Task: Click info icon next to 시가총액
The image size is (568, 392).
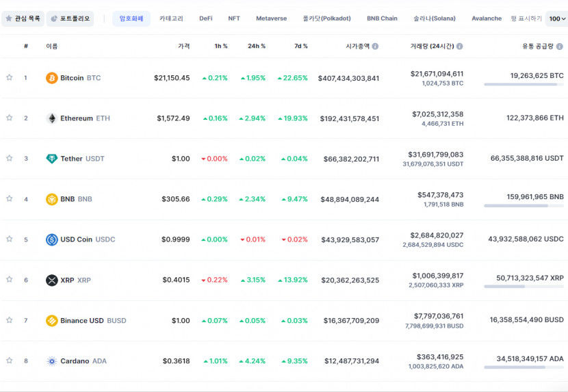Action: tap(375, 47)
